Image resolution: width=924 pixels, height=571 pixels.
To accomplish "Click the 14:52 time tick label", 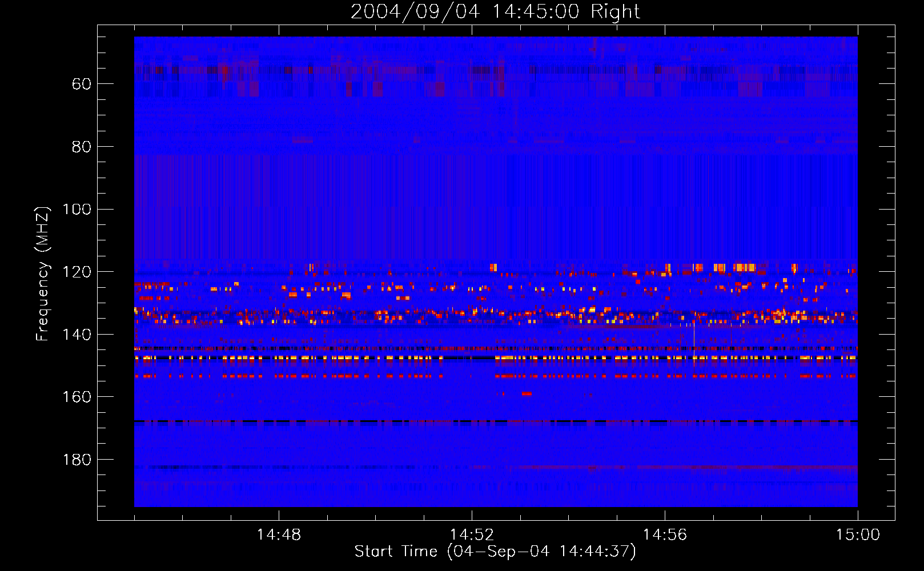I will tap(472, 535).
